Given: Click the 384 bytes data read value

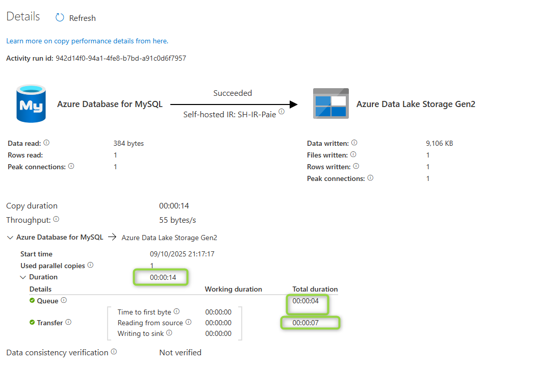Looking at the screenshot, I should (x=129, y=144).
